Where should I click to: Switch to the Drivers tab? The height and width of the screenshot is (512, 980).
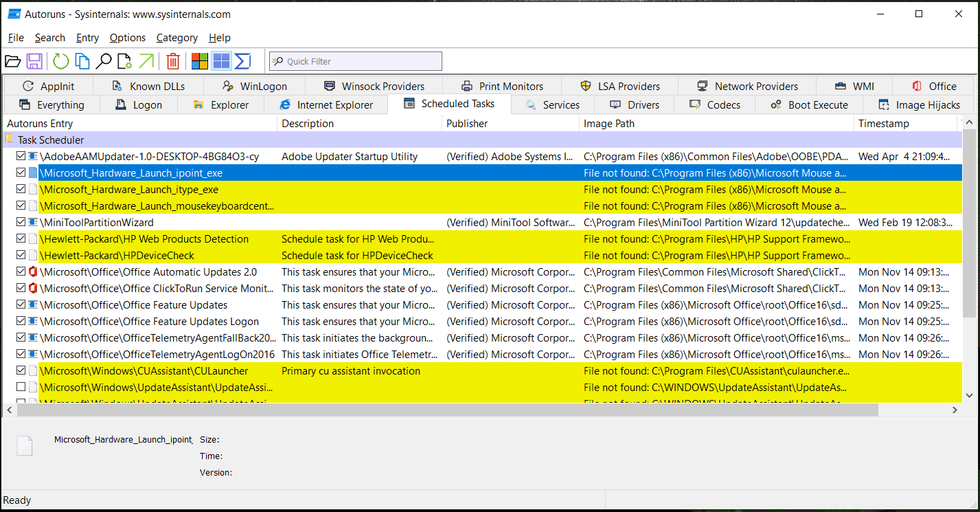(634, 105)
